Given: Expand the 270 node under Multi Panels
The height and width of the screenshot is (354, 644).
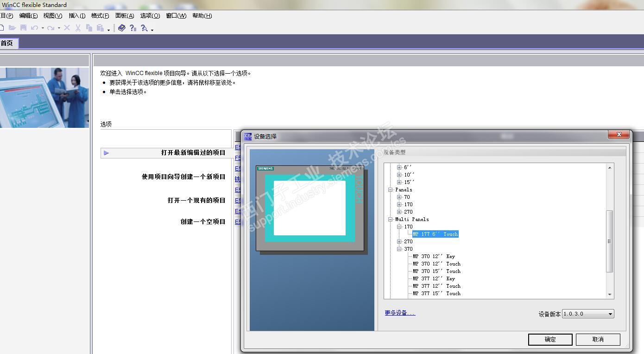Looking at the screenshot, I should [x=399, y=241].
